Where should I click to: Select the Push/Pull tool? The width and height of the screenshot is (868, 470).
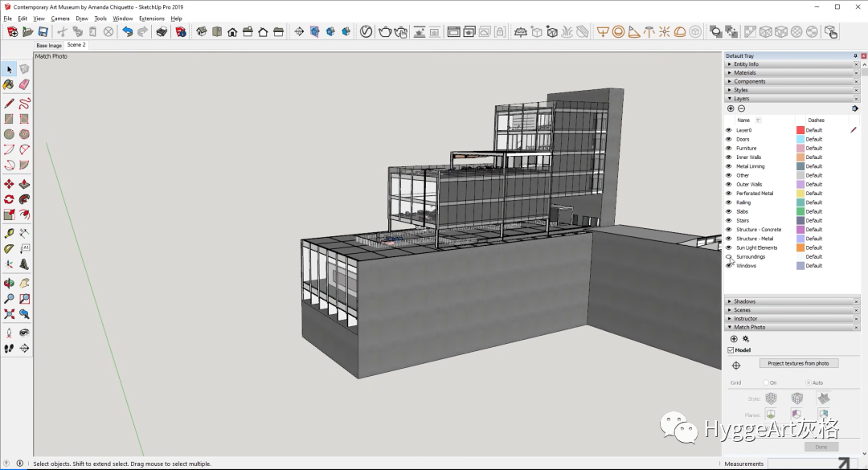[24, 184]
